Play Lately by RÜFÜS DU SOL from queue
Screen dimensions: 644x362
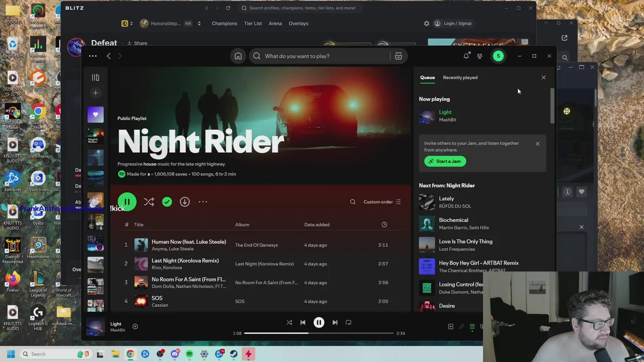[x=482, y=202]
